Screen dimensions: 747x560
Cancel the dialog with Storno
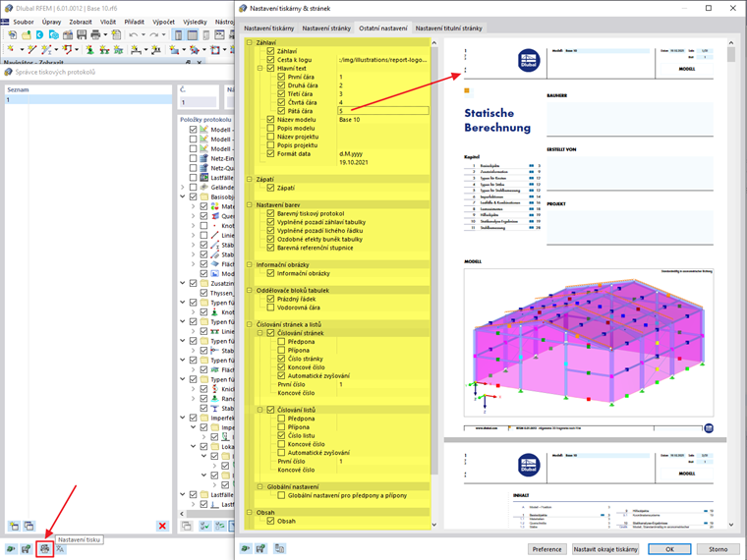pyautogui.click(x=718, y=549)
